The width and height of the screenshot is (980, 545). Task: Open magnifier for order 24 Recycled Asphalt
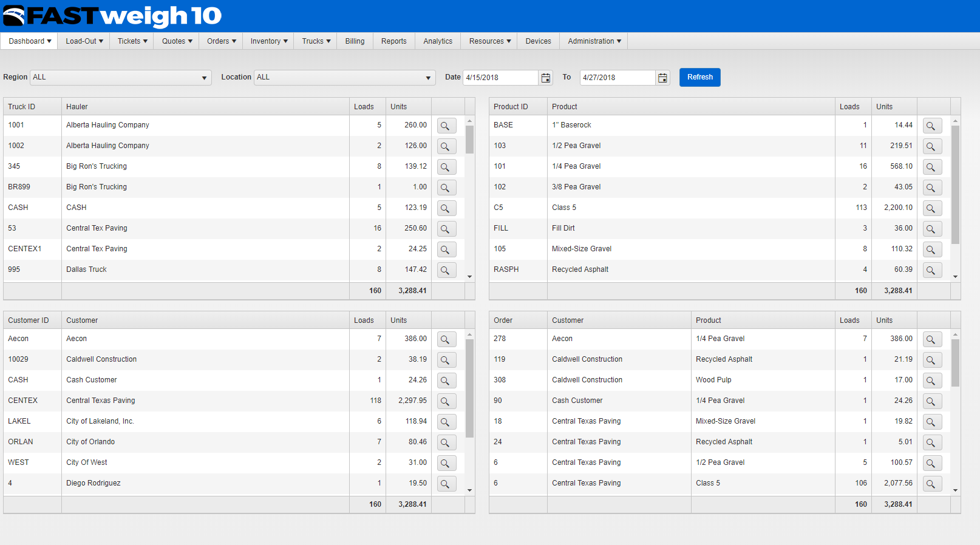(932, 442)
